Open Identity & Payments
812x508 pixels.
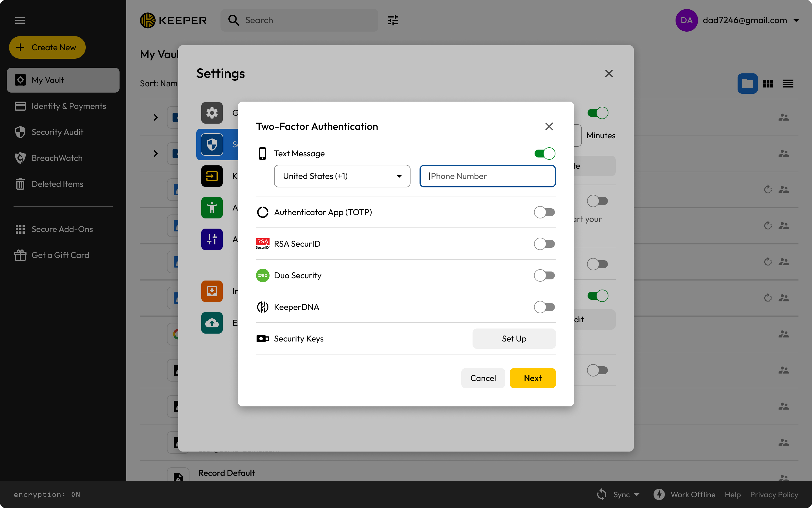[x=63, y=106]
